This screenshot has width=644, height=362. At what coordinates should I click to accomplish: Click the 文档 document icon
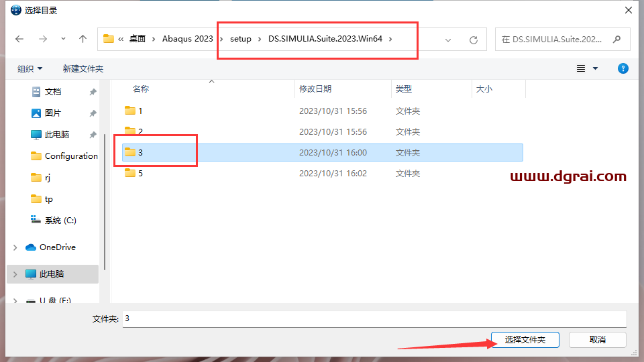36,92
